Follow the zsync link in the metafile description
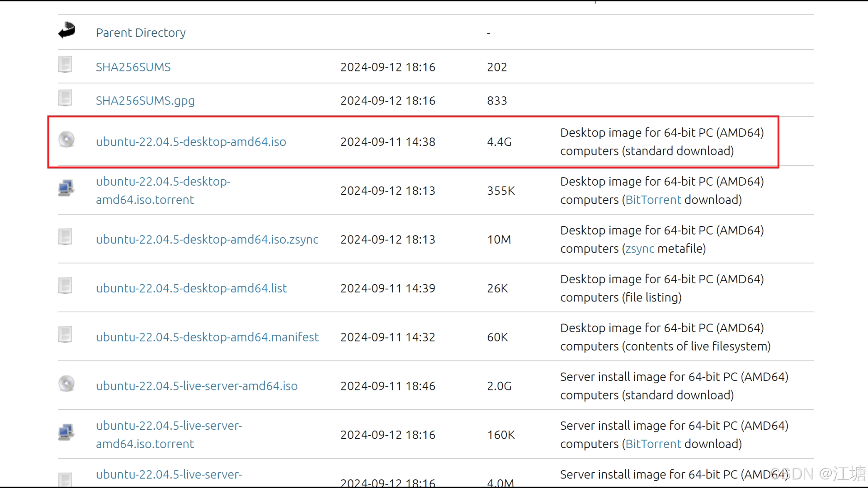868x488 pixels. [x=639, y=249]
